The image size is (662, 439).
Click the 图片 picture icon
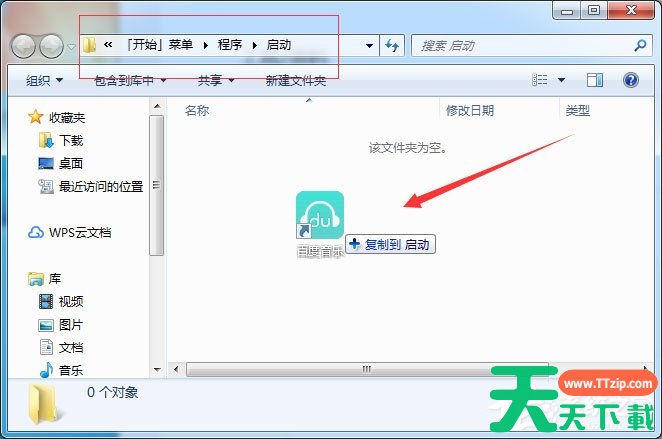pos(46,325)
